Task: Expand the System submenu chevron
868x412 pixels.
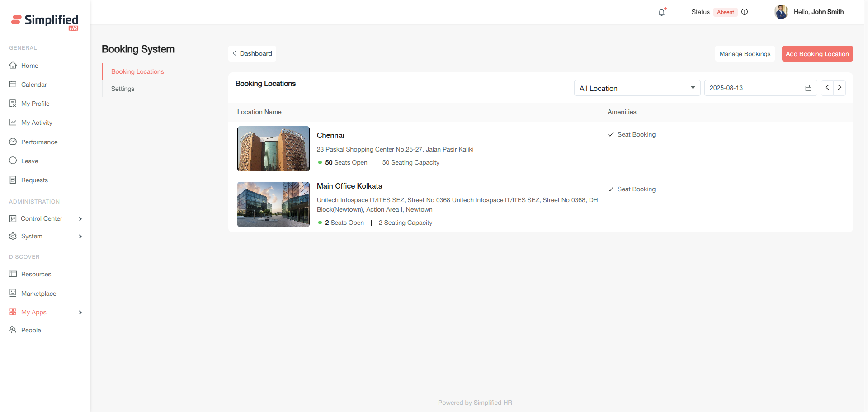Action: click(x=80, y=237)
